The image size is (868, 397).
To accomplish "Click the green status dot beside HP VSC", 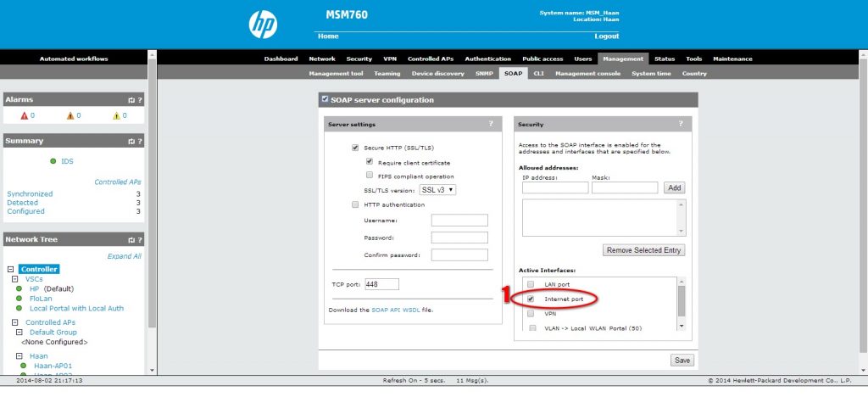I will point(19,288).
